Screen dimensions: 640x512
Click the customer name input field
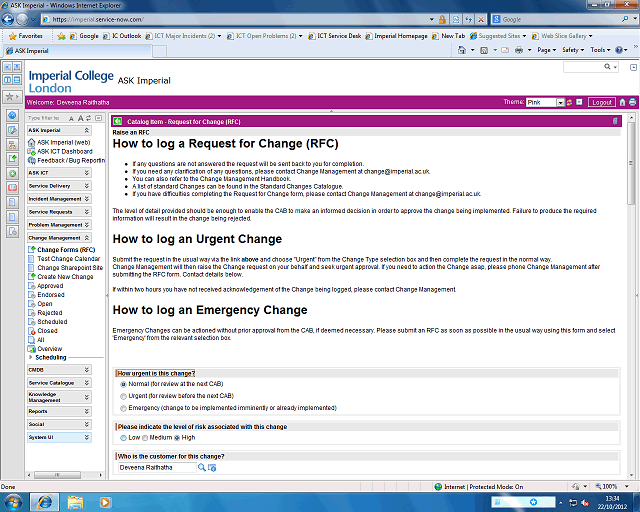155,467
